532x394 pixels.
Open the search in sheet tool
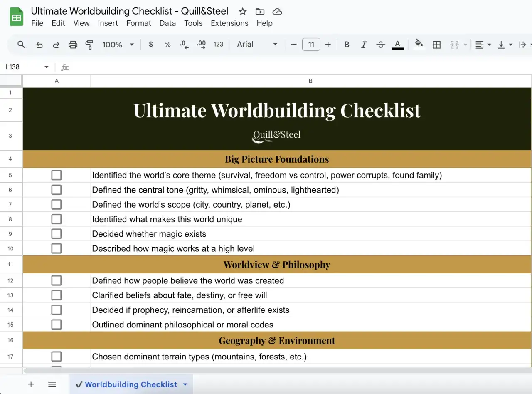(x=21, y=45)
